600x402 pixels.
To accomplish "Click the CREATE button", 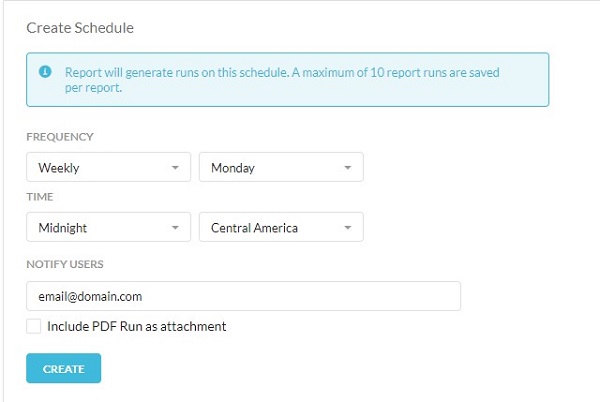I will click(x=64, y=368).
